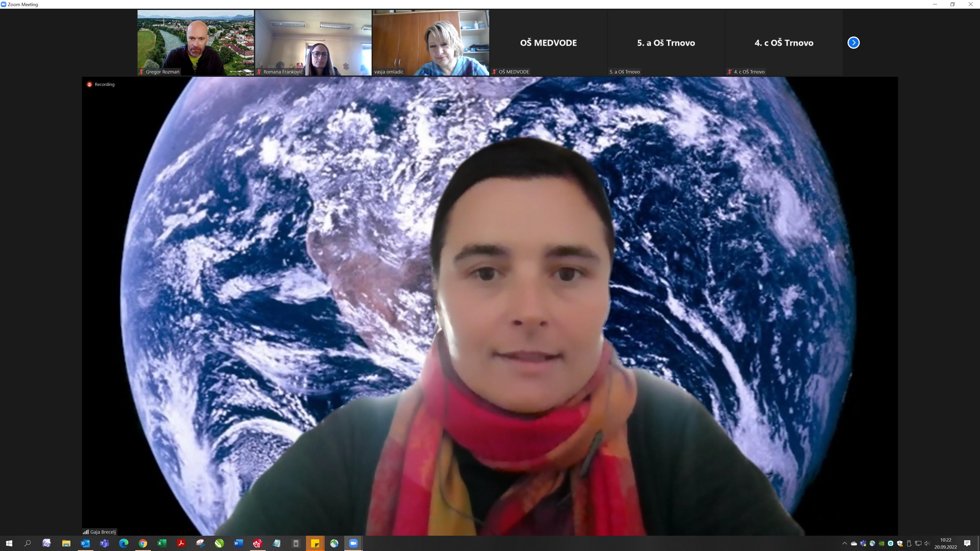Screen dimensions: 980x551
Task: Open Windows Security shield tray icon
Action: point(900,543)
